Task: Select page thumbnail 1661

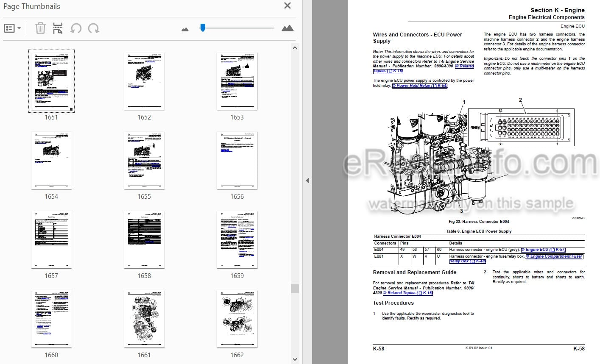Action: coord(144,319)
